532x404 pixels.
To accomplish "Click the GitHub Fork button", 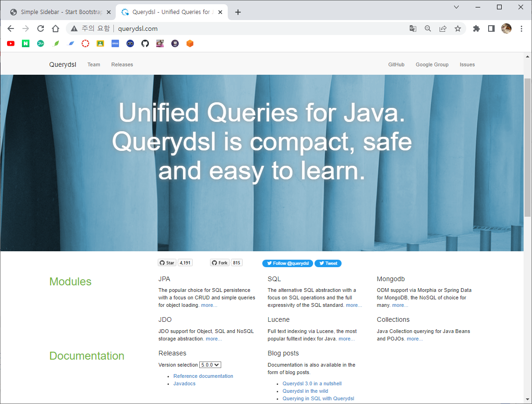I will (219, 263).
